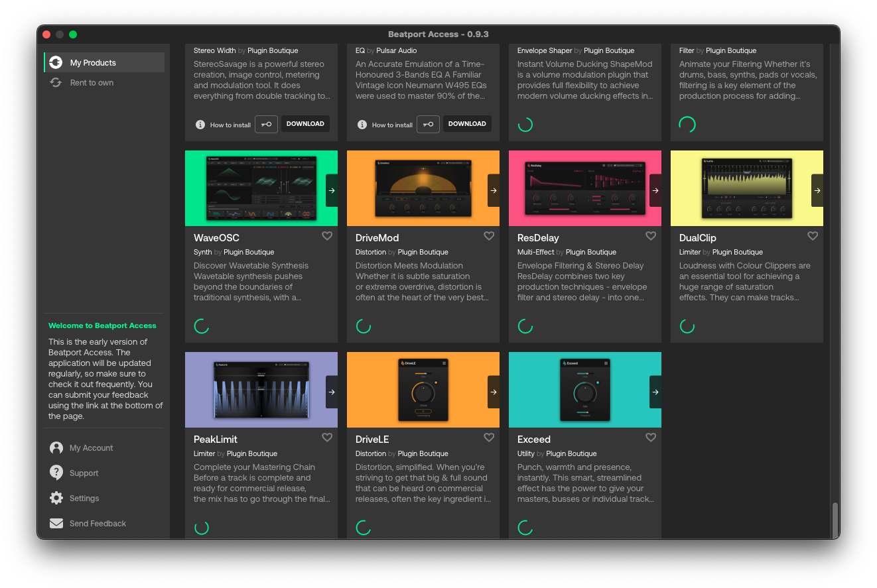Show next DualClip image with arrow

[817, 190]
